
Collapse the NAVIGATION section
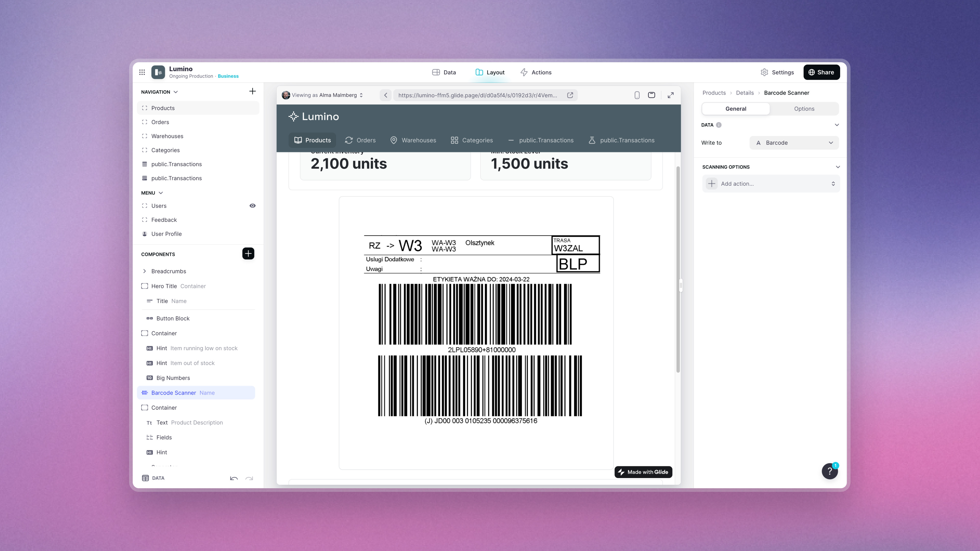point(175,92)
